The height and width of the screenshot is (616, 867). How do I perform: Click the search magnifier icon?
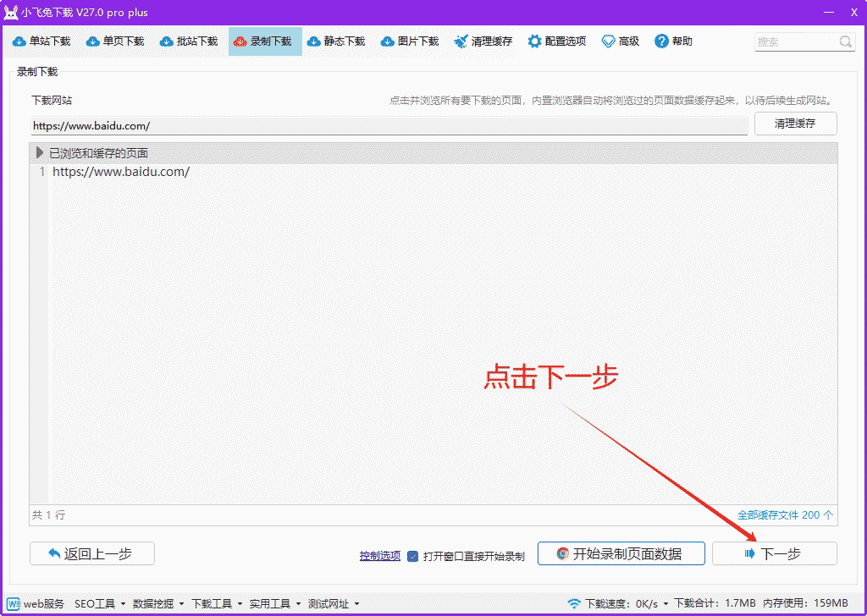tap(846, 41)
